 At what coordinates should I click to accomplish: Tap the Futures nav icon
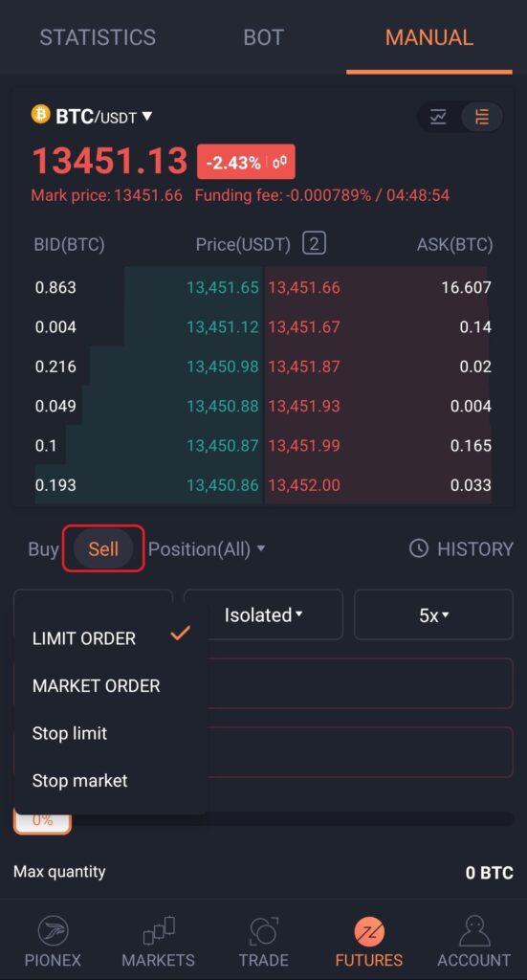click(368, 932)
